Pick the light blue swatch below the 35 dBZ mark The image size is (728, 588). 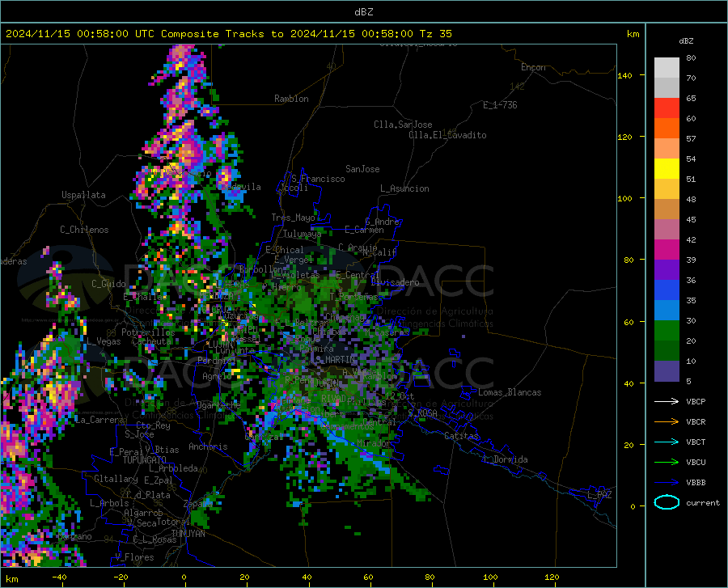pyautogui.click(x=667, y=311)
